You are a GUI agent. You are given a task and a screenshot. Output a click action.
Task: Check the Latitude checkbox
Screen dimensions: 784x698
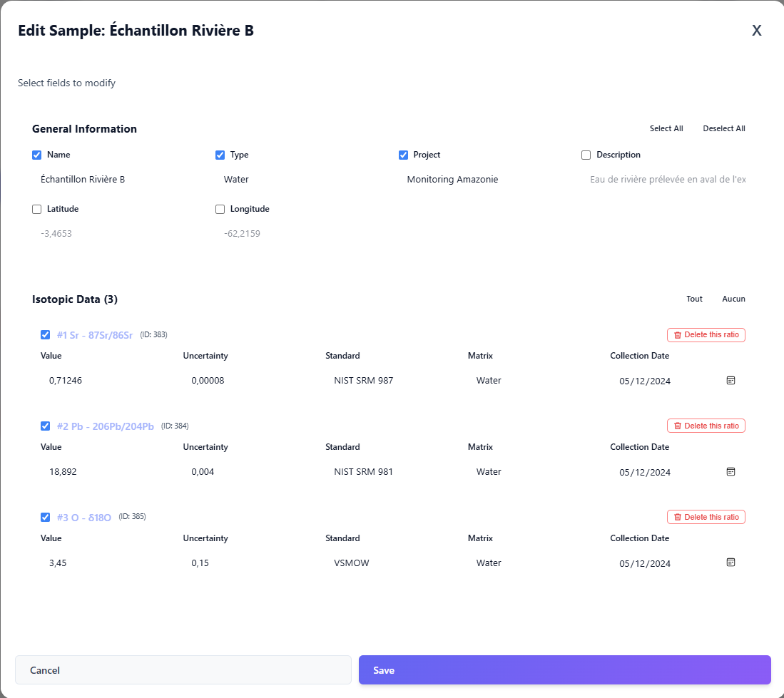point(36,209)
